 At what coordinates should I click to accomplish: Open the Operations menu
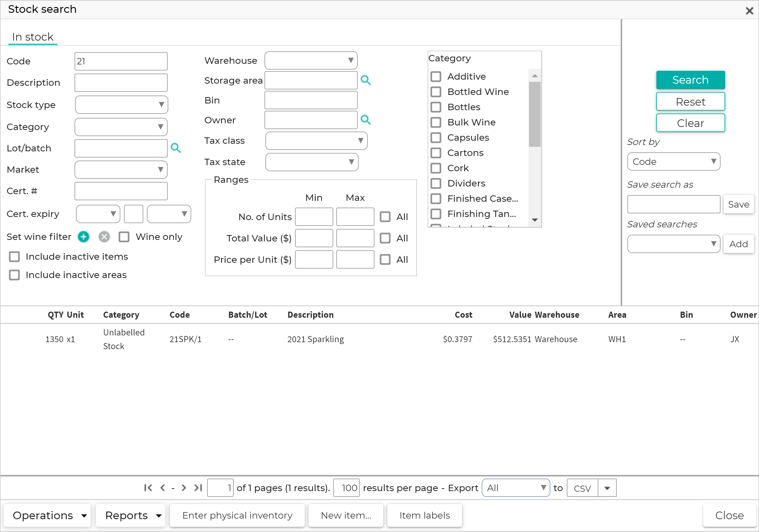pos(47,515)
